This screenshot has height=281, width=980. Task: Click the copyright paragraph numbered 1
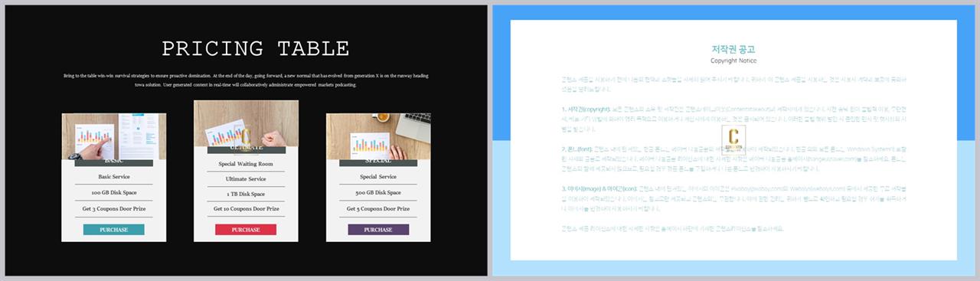click(x=733, y=119)
